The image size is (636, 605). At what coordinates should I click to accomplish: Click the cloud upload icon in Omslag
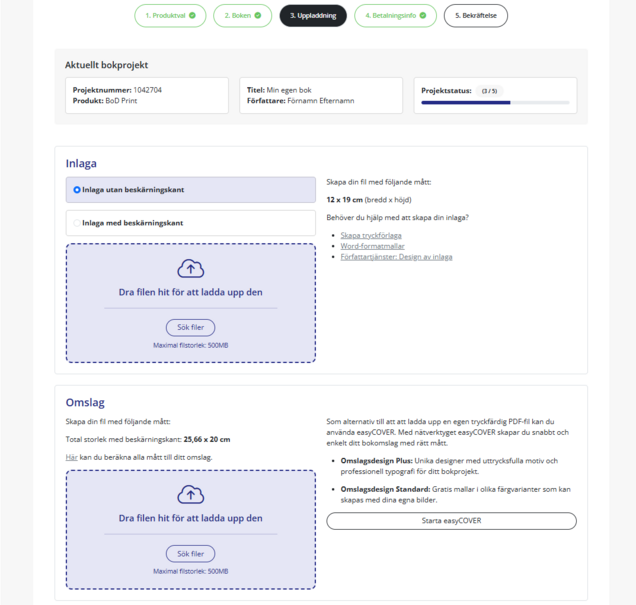click(x=191, y=494)
